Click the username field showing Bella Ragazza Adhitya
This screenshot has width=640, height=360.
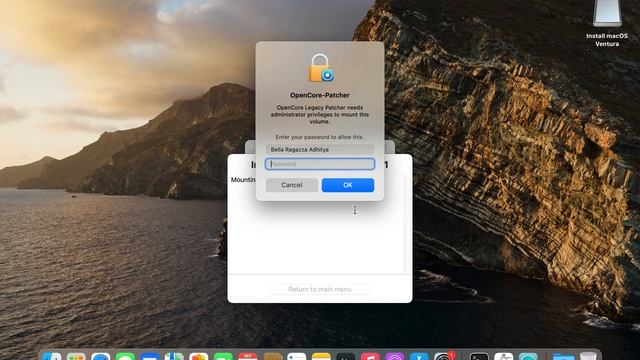320,149
